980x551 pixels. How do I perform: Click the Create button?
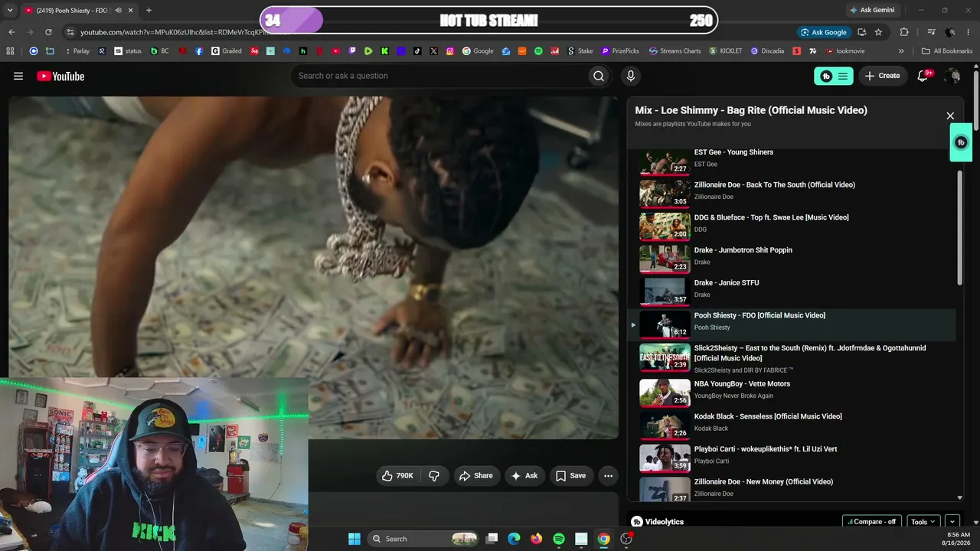click(883, 76)
